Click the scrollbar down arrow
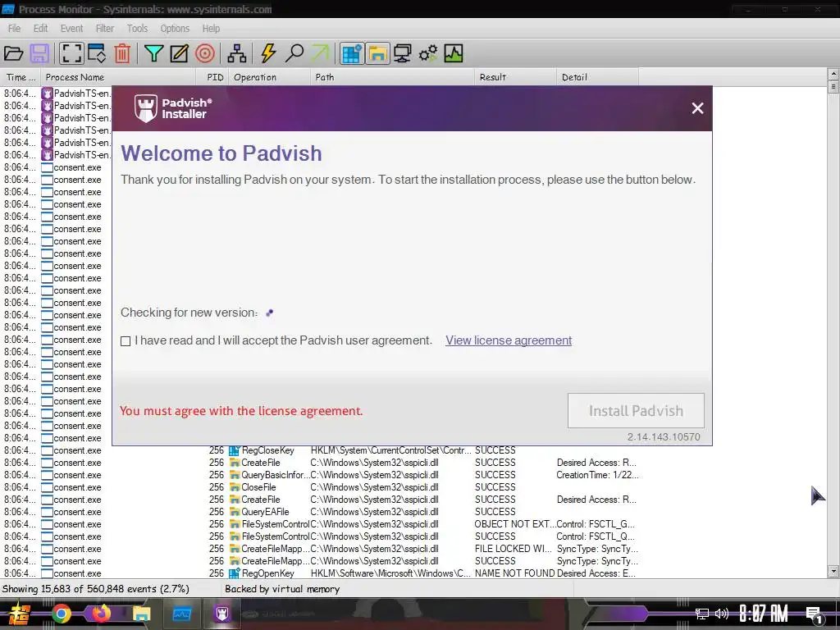The image size is (840, 630). tap(833, 572)
